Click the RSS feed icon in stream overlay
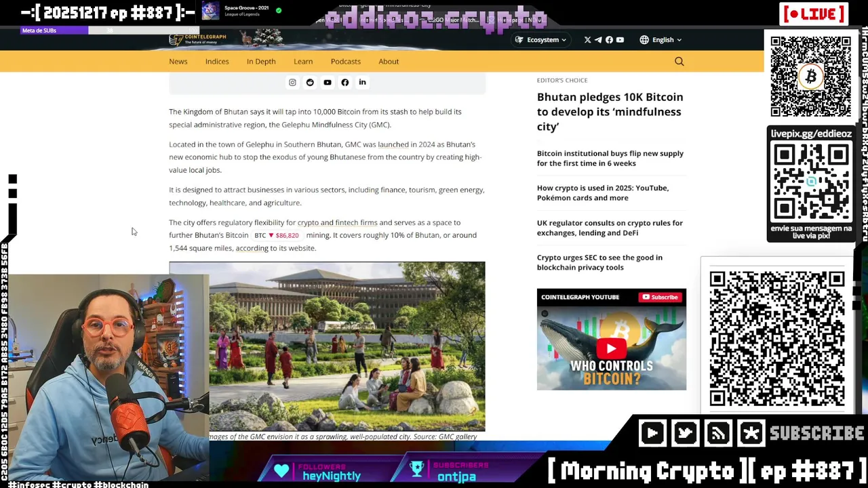Viewport: 868px width, 488px height. click(x=718, y=433)
